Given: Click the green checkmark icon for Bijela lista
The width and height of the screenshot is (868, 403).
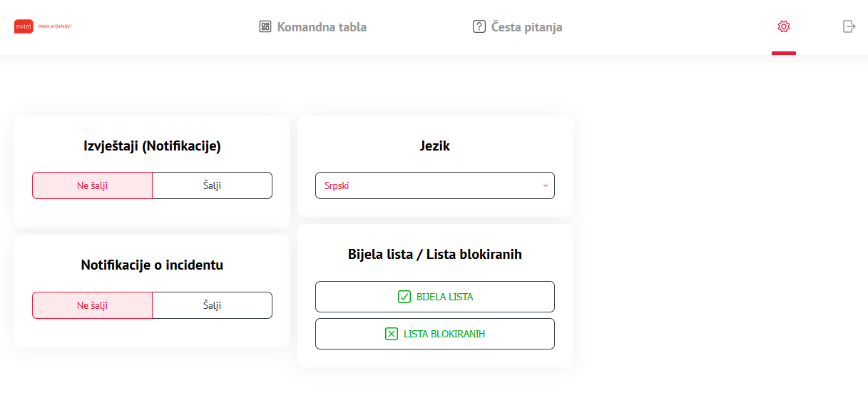Looking at the screenshot, I should point(404,297).
